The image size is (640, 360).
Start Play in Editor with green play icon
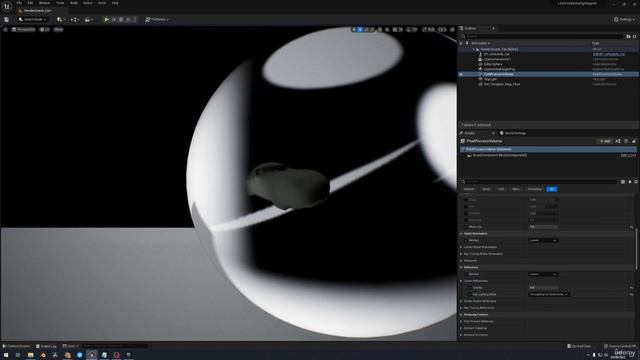[107, 20]
